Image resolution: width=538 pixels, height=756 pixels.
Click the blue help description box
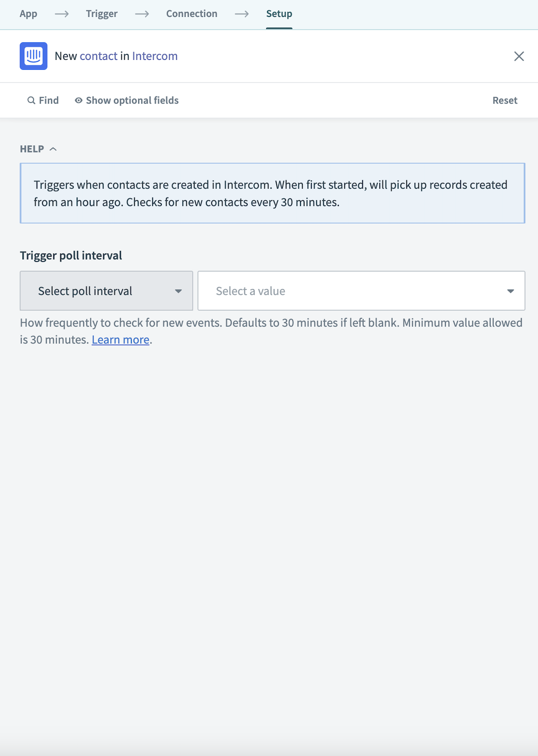pos(272,193)
